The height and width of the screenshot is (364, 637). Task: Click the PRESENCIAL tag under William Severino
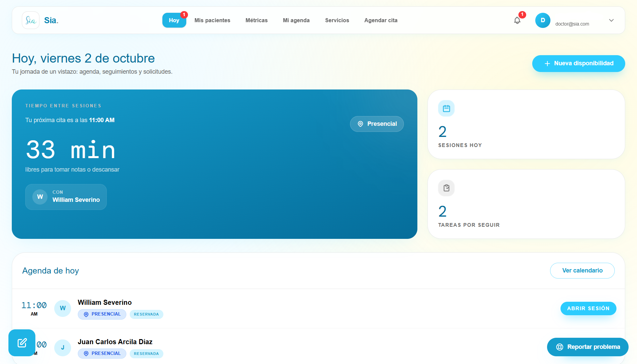coord(102,314)
